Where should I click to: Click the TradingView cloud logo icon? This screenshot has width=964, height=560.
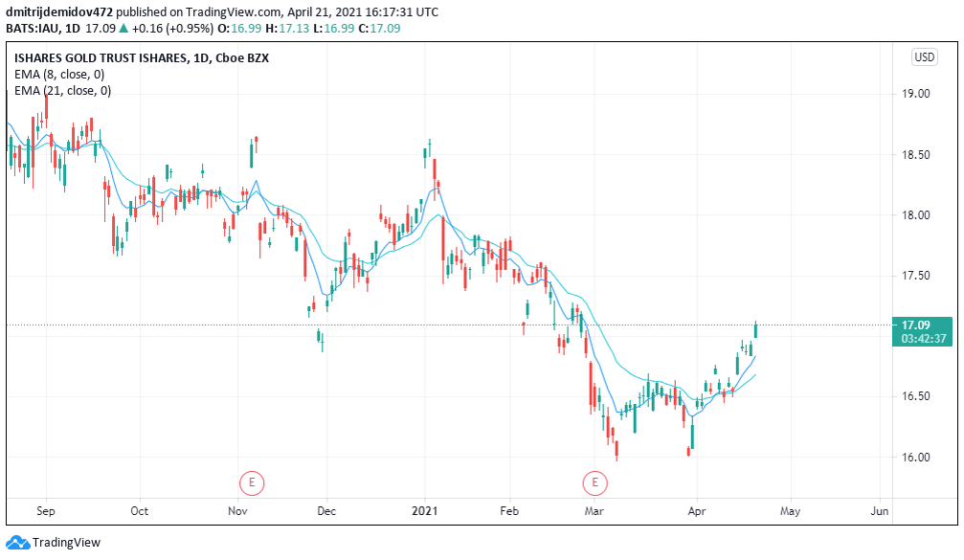point(18,542)
